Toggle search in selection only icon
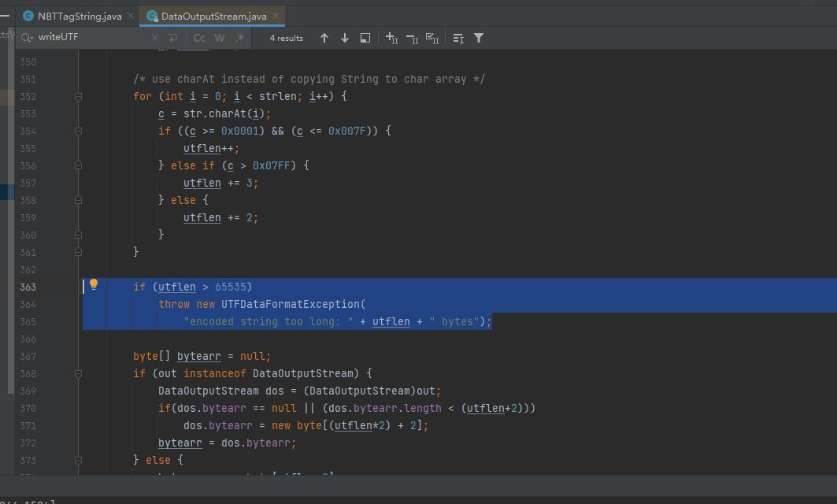Image resolution: width=837 pixels, height=504 pixels. (458, 39)
